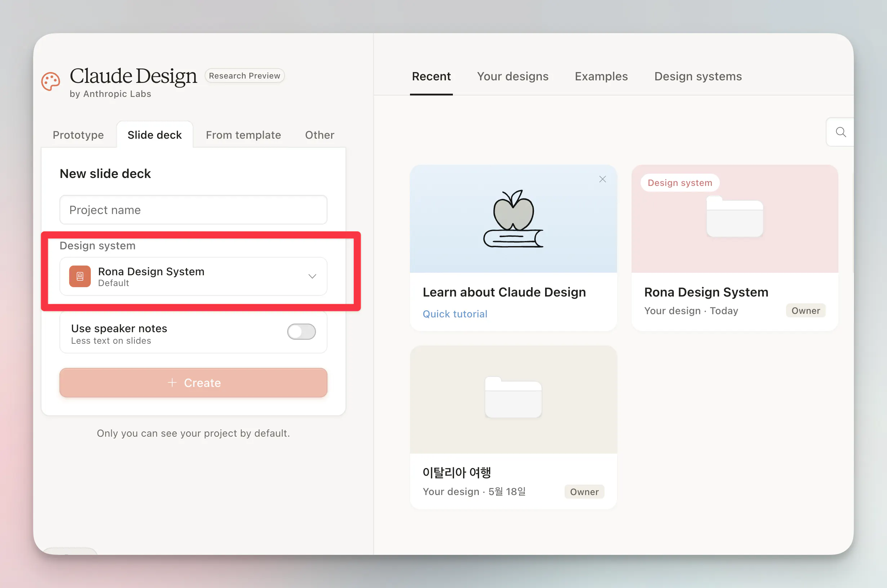The image size is (887, 588).
Task: Expand the Design system dropdown chevron
Action: tap(312, 276)
